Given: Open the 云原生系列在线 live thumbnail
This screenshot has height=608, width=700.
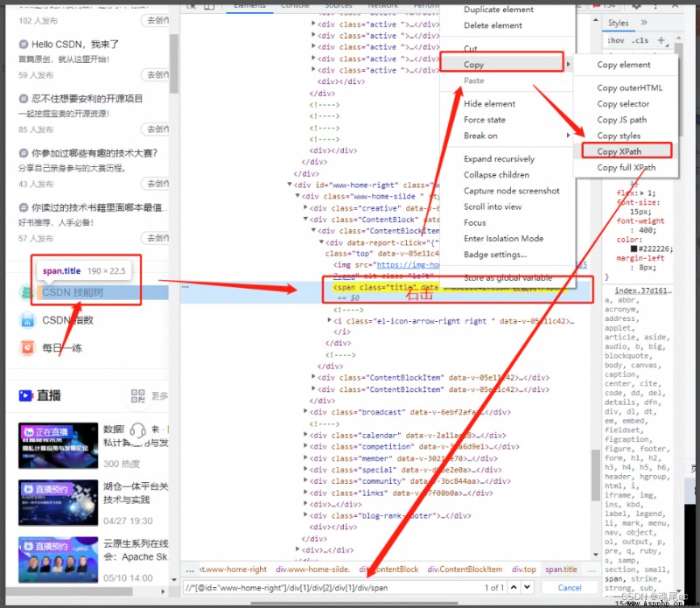Looking at the screenshot, I should (x=58, y=560).
